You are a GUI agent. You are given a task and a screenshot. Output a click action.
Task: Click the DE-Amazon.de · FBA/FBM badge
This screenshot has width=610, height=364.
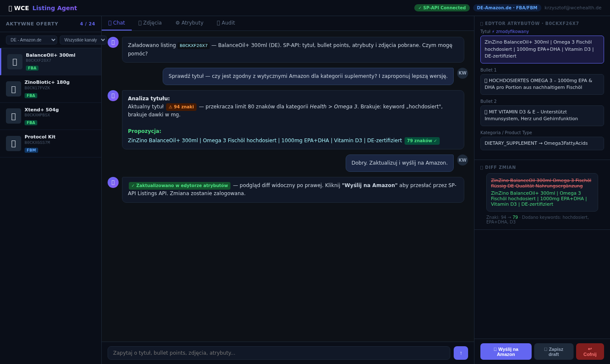[x=507, y=8]
